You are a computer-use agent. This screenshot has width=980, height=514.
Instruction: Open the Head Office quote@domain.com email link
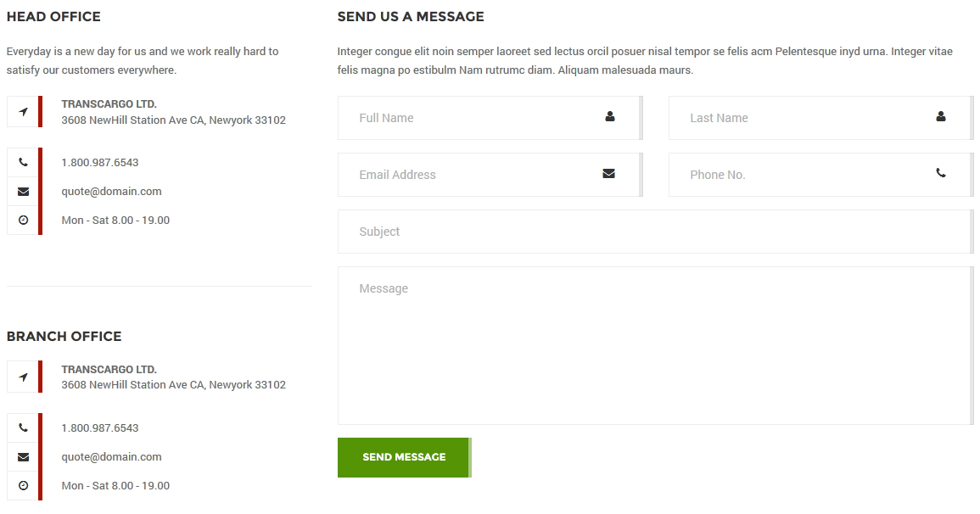[x=111, y=192]
